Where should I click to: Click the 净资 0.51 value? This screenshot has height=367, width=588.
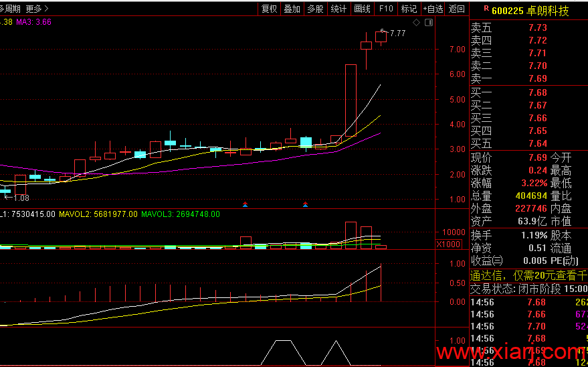tap(537, 248)
